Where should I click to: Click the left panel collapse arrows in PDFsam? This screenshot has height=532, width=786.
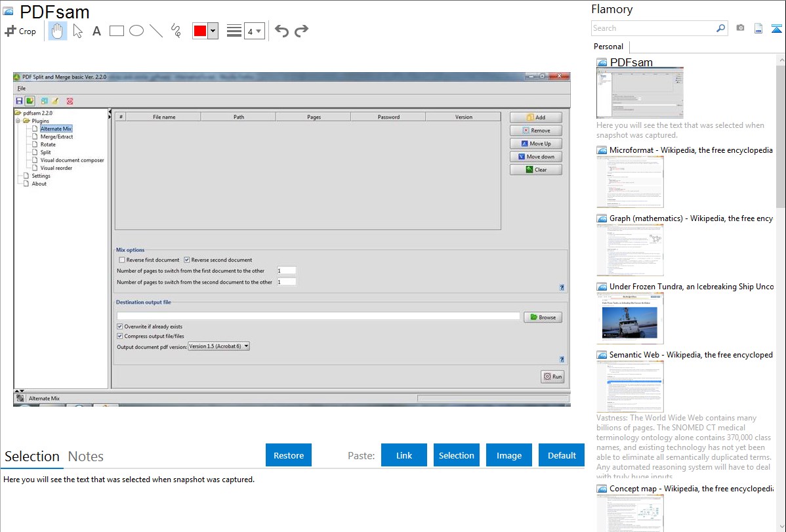(110, 115)
